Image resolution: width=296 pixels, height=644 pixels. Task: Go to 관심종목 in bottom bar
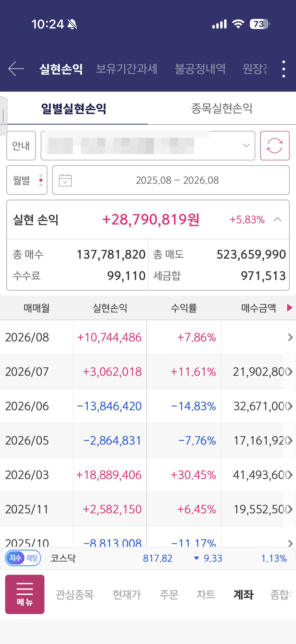[74, 594]
